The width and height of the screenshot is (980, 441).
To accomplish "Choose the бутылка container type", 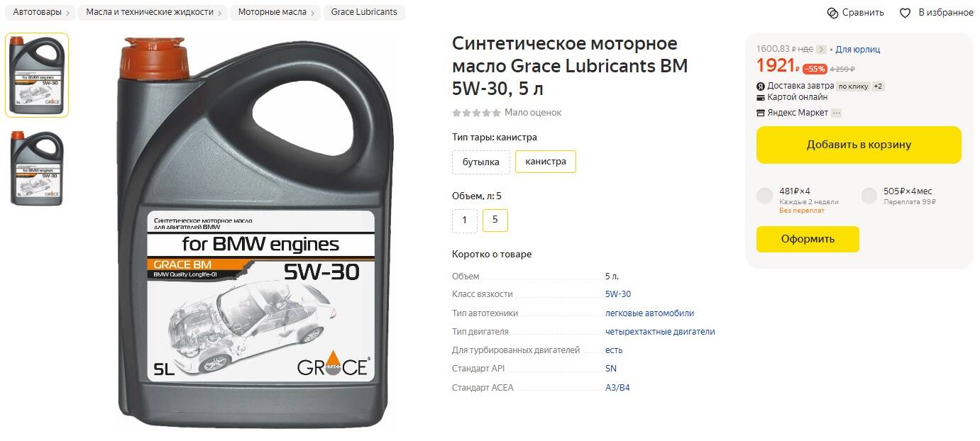I will [x=481, y=162].
